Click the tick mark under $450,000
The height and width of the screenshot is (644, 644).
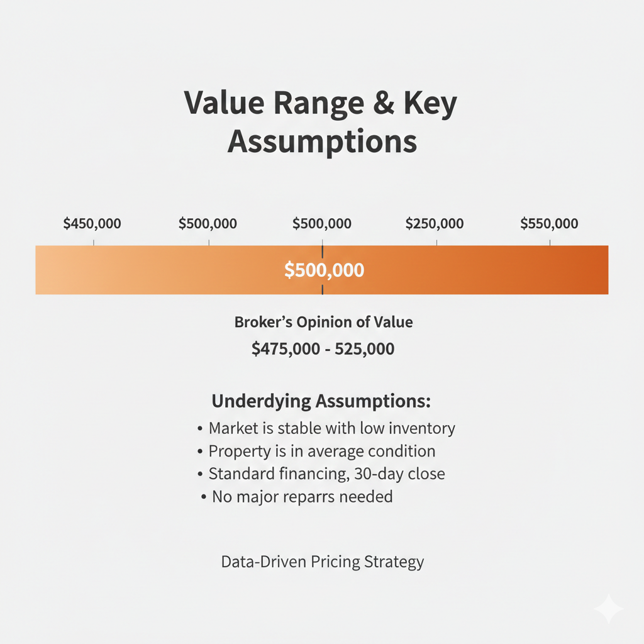94,243
